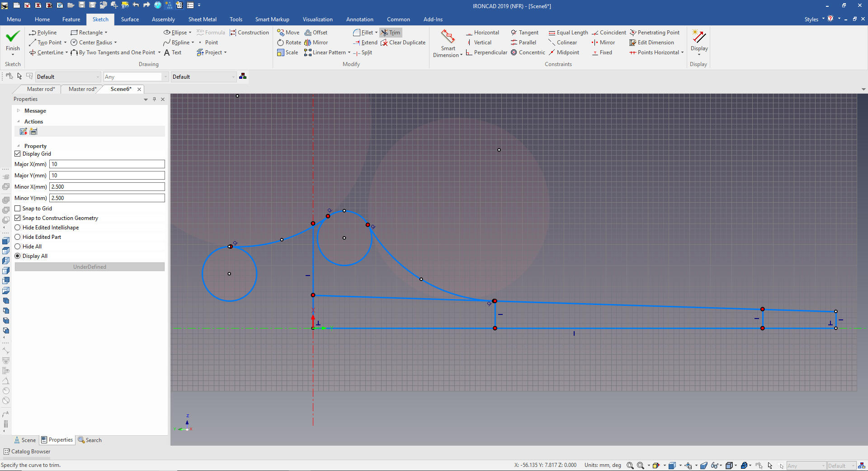868x471 pixels.
Task: Click the Edit Dimension tool
Action: coord(651,43)
